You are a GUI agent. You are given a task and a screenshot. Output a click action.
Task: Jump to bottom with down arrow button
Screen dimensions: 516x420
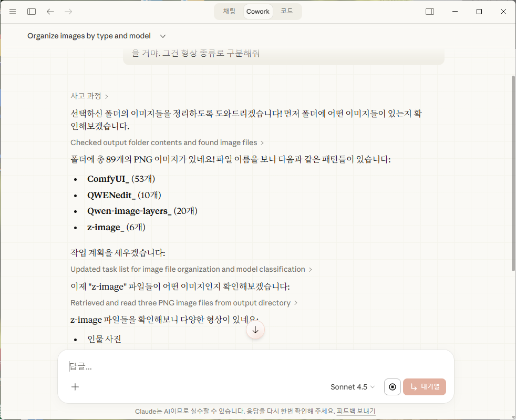point(255,330)
